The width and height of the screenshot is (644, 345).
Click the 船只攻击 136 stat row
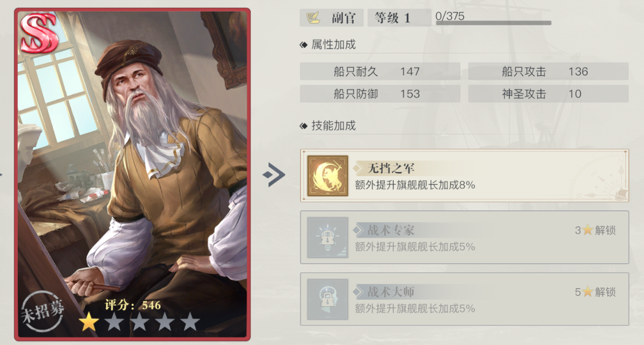(548, 71)
